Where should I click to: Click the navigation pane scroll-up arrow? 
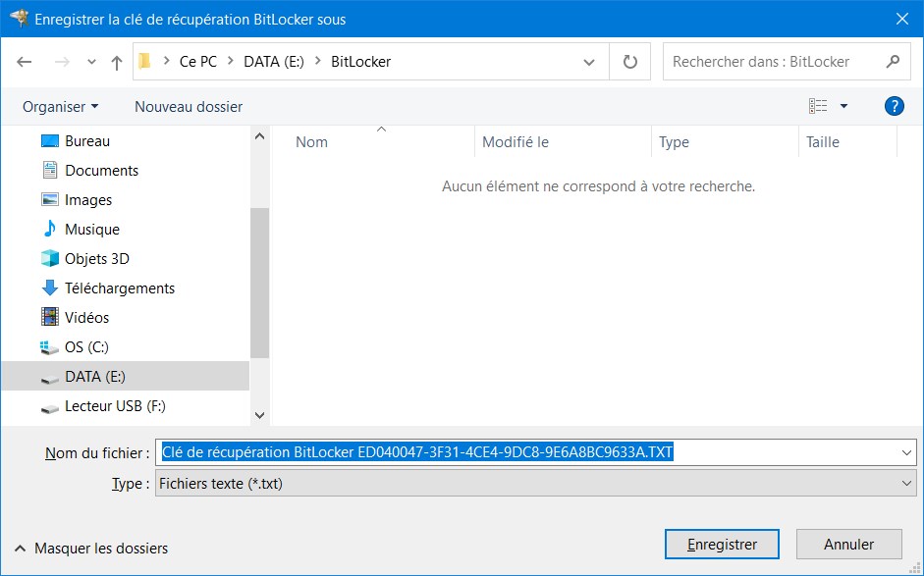point(259,136)
